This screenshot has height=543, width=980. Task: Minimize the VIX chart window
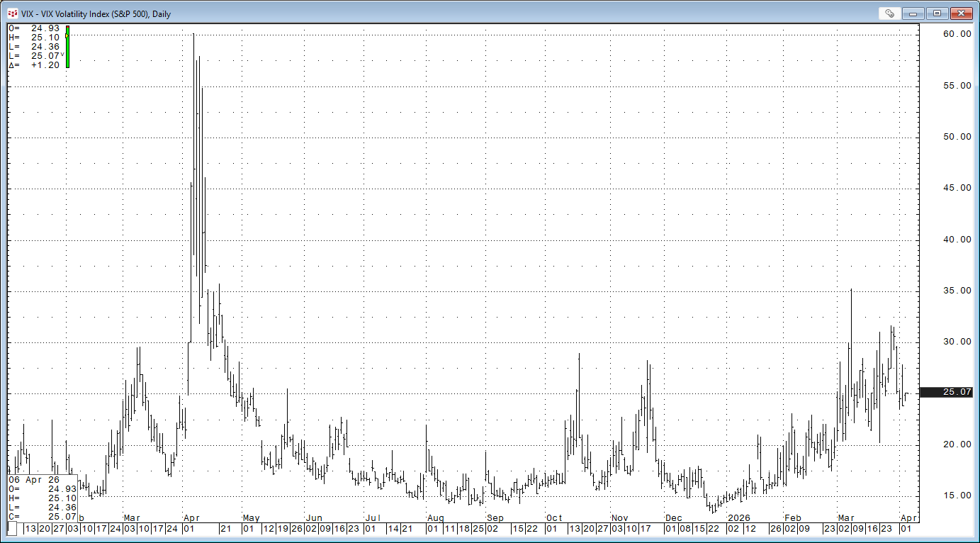(x=913, y=13)
